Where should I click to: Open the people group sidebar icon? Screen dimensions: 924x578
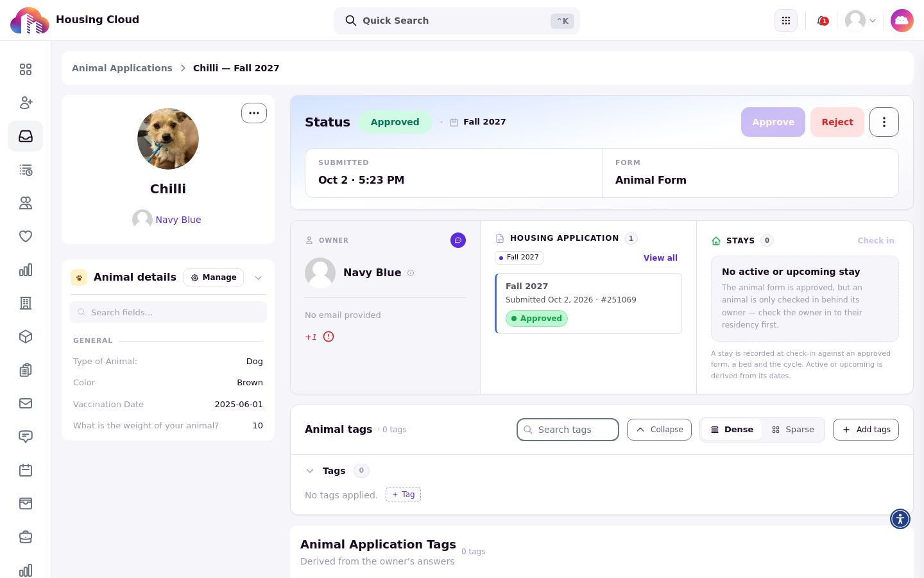tap(26, 203)
